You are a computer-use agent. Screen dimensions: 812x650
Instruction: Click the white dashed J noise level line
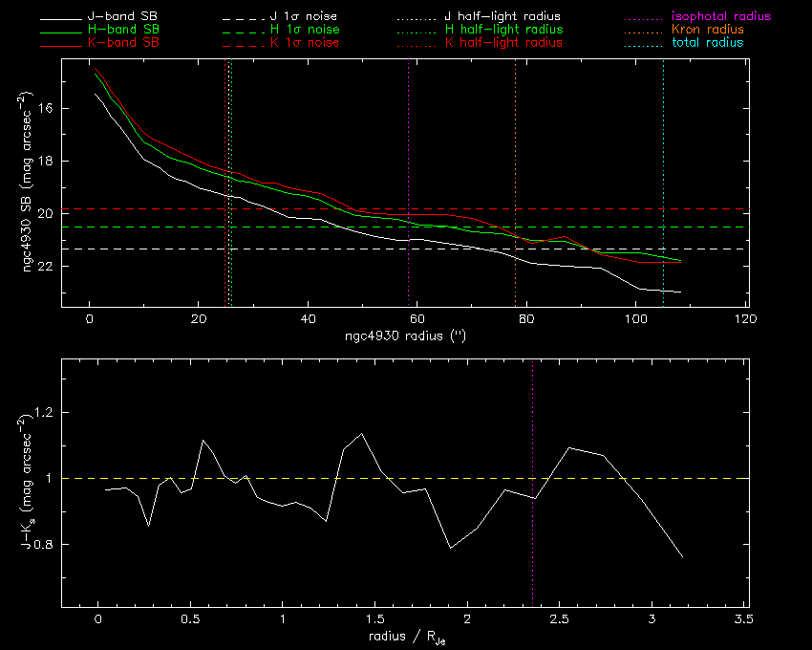click(405, 249)
